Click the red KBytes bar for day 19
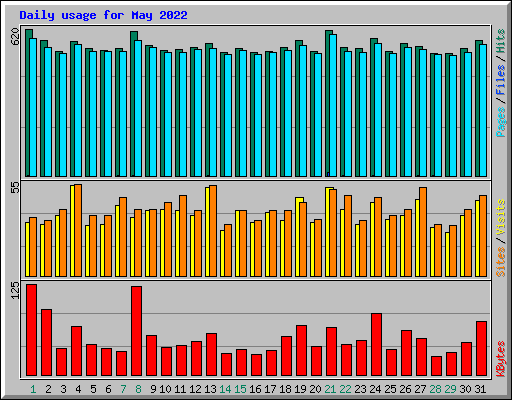 pos(302,351)
